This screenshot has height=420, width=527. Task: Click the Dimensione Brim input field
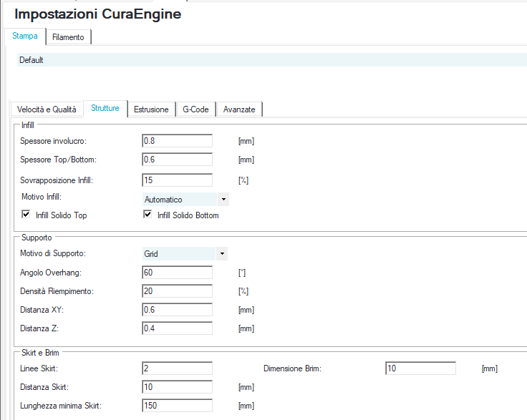420,368
